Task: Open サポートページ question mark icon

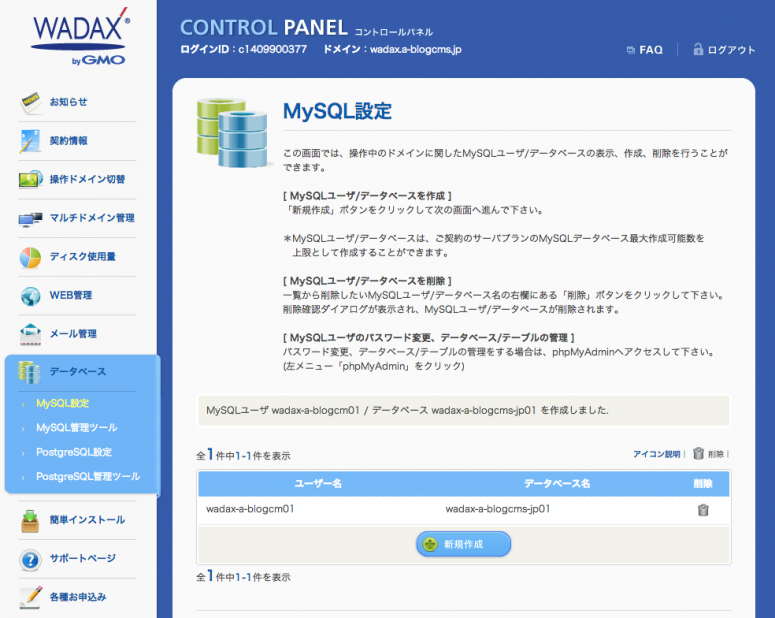Action: [x=31, y=558]
